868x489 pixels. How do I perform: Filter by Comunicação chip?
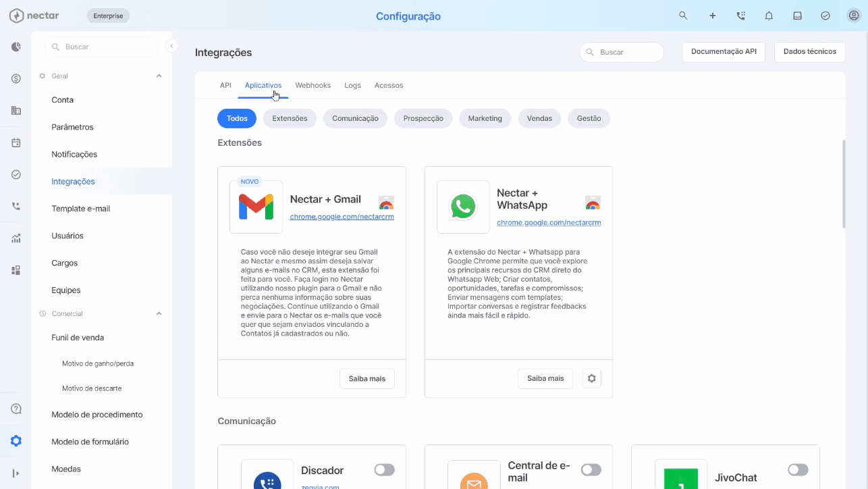pos(355,118)
